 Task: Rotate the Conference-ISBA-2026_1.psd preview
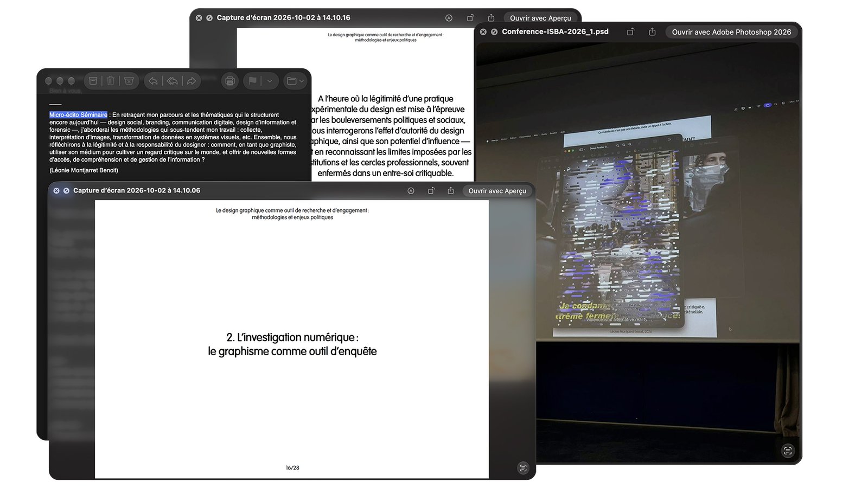click(x=630, y=32)
